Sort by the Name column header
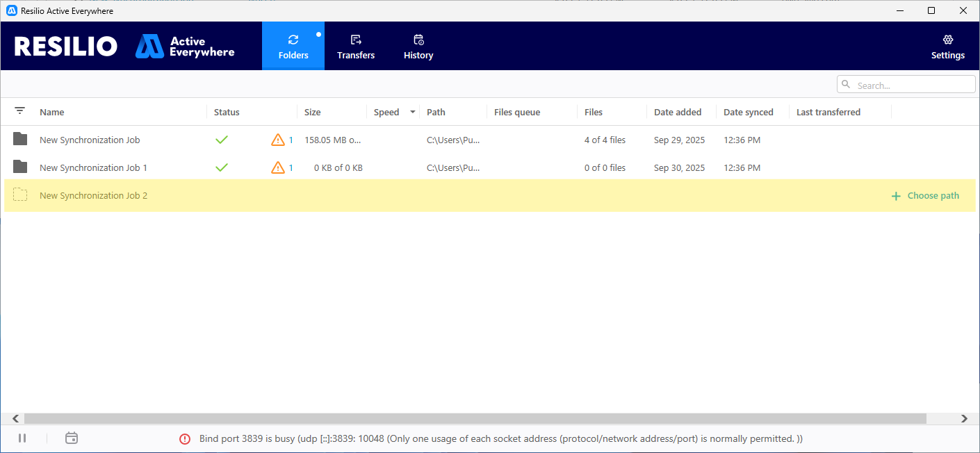The width and height of the screenshot is (980, 453). (x=52, y=113)
